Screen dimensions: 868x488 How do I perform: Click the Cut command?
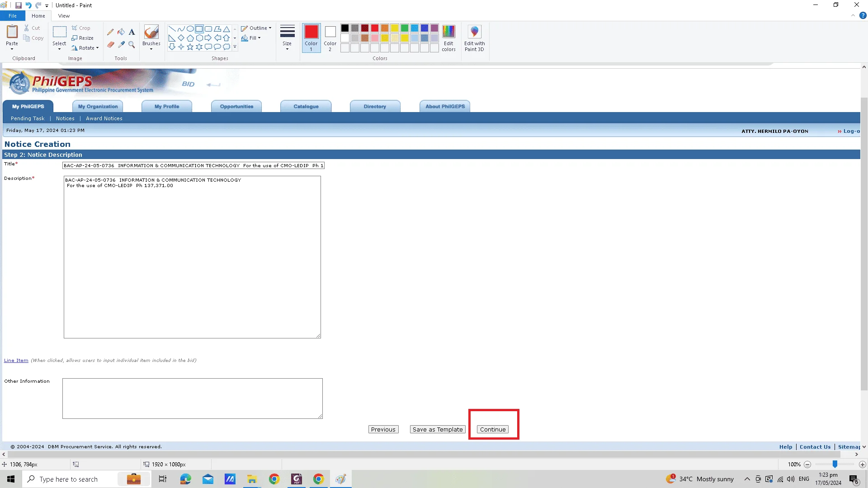tap(32, 28)
